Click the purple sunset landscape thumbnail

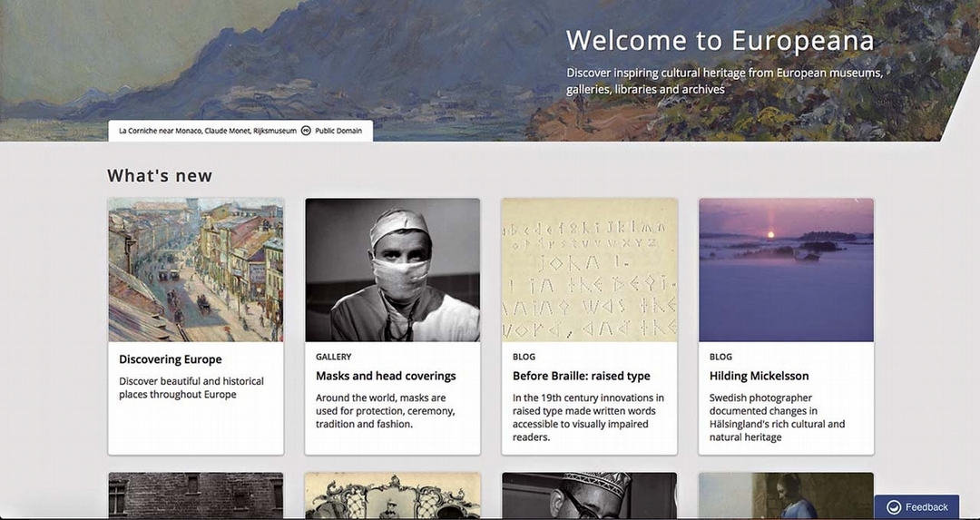tap(786, 270)
